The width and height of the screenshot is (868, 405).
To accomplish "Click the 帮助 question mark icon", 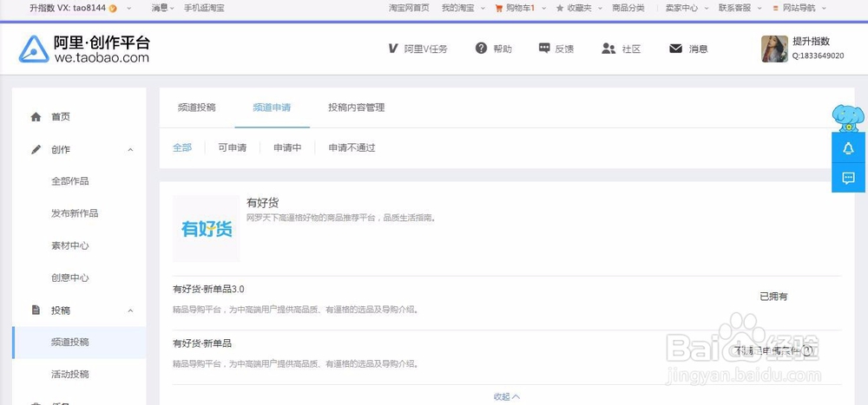I will tap(481, 49).
